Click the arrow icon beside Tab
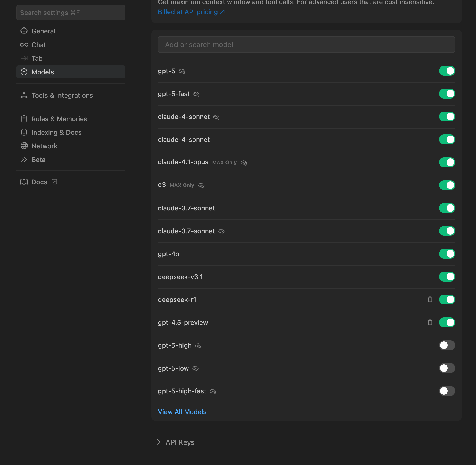476x465 pixels. [24, 58]
